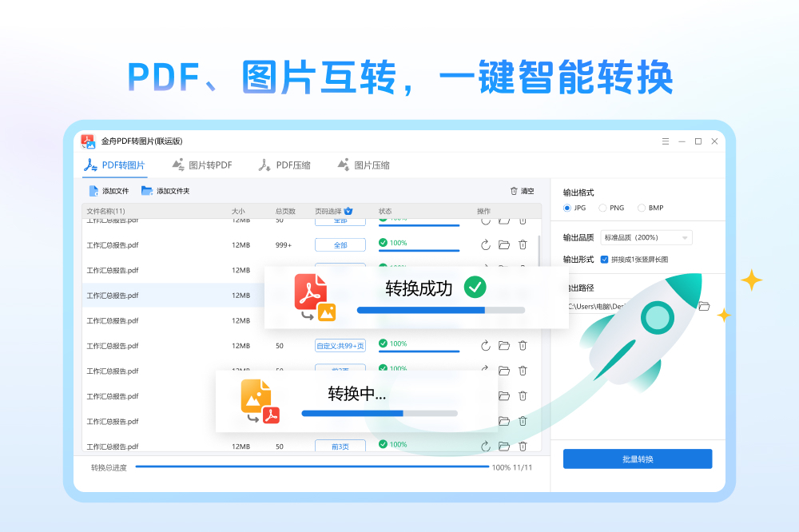This screenshot has width=799, height=532.
Task: Open the 自定义:共99+页 page selector
Action: click(x=340, y=346)
